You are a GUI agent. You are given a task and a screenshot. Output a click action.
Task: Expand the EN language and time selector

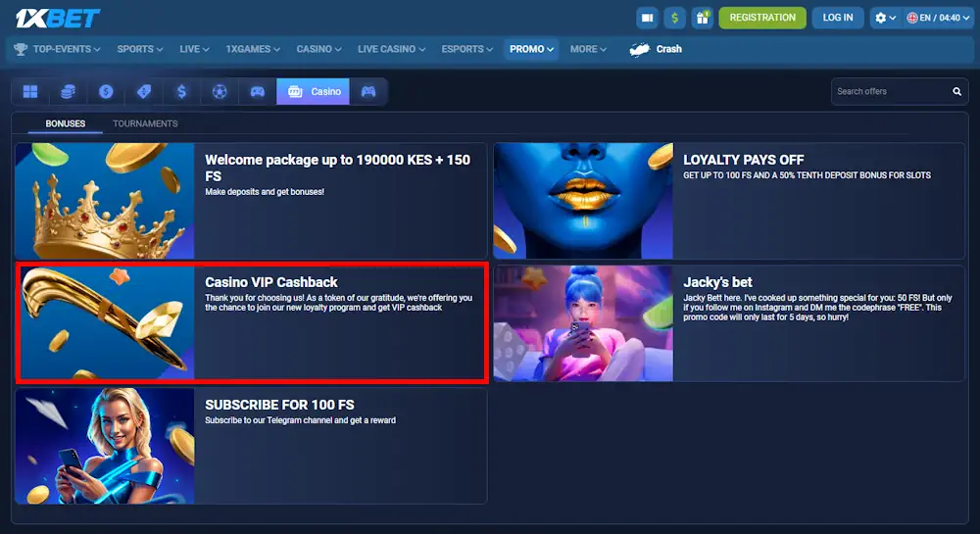click(x=934, y=18)
